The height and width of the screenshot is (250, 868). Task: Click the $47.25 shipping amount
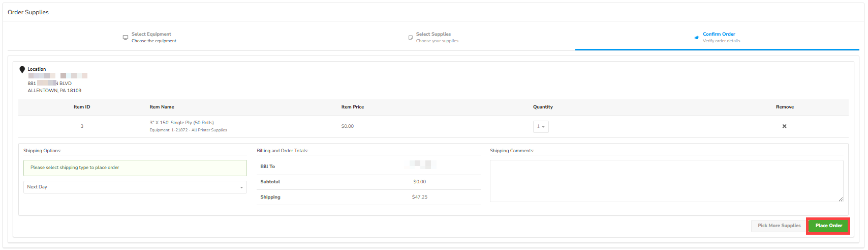(419, 197)
